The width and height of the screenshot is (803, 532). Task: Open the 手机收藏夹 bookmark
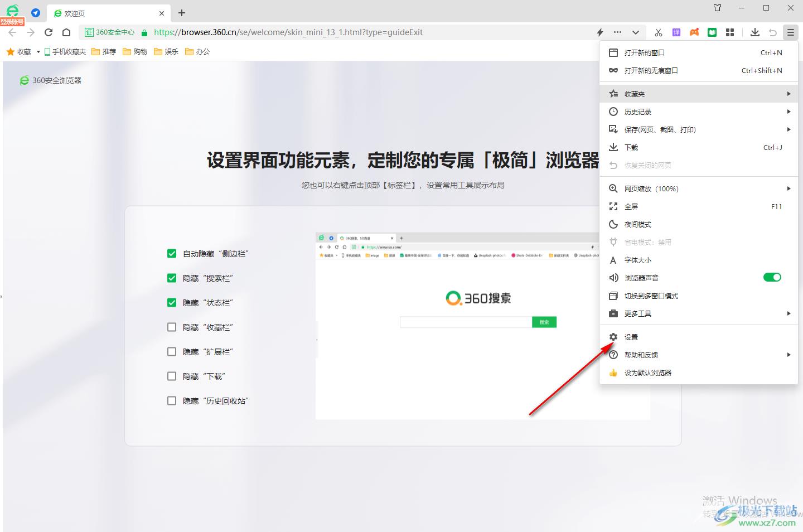pos(65,52)
